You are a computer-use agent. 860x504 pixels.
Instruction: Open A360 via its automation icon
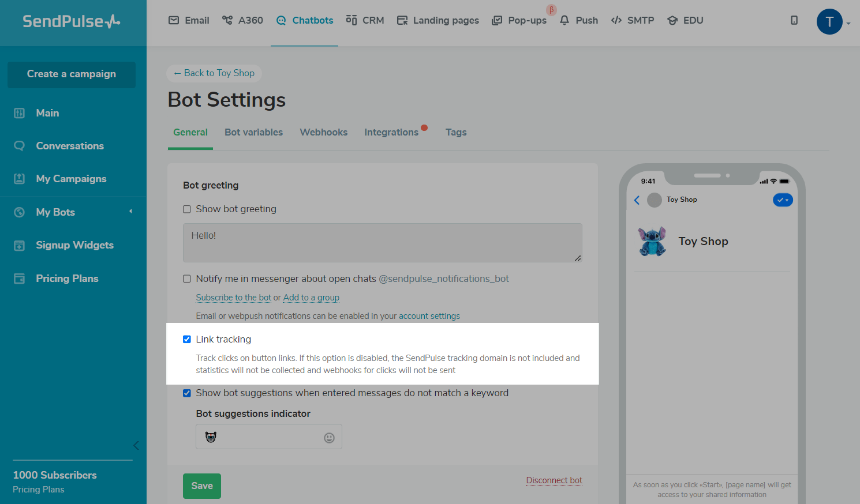click(227, 20)
